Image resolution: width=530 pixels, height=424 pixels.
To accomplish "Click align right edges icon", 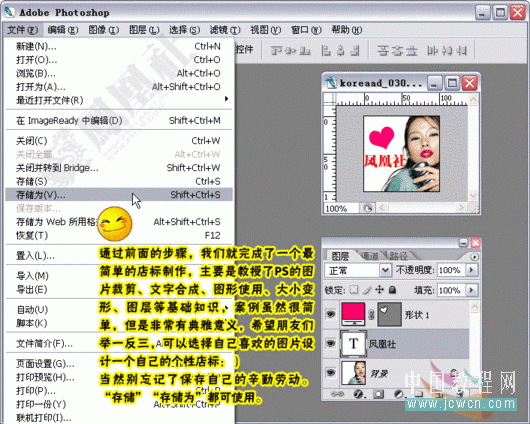I will 355,51.
